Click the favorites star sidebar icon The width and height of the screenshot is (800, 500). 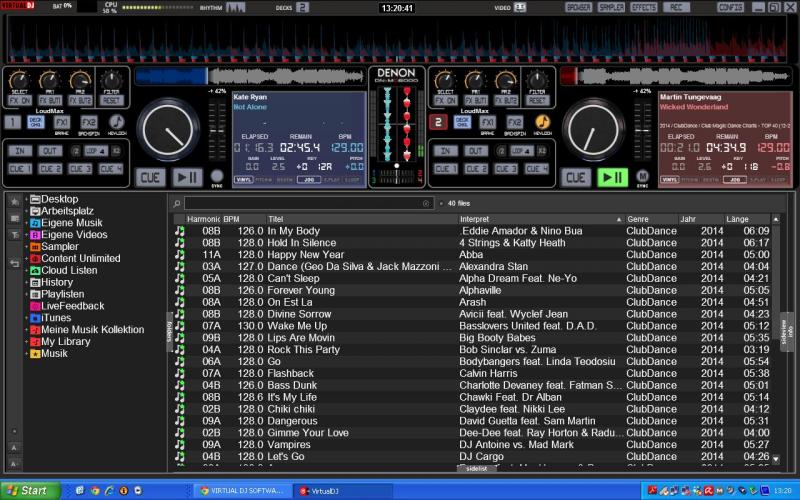click(x=14, y=202)
